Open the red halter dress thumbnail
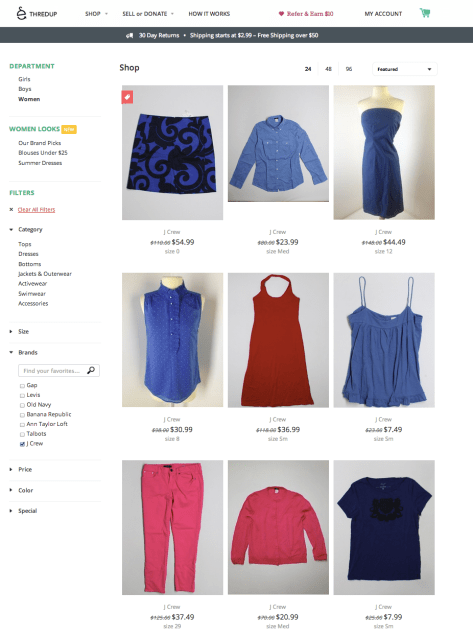 pyautogui.click(x=278, y=340)
